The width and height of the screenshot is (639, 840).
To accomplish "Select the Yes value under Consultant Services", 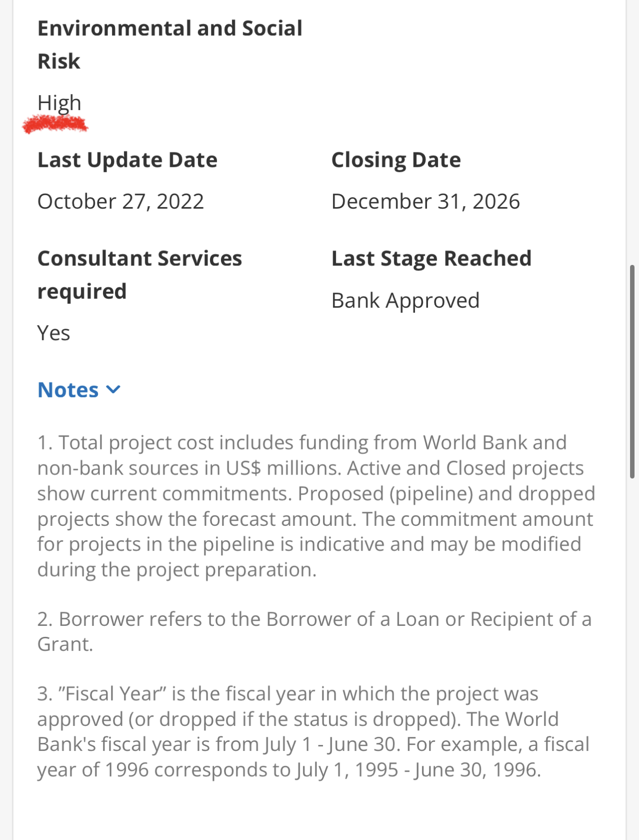I will point(54,333).
